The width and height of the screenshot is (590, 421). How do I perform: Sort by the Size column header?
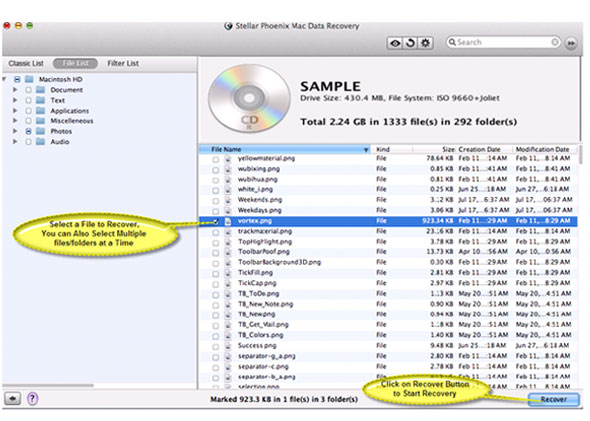[x=434, y=149]
